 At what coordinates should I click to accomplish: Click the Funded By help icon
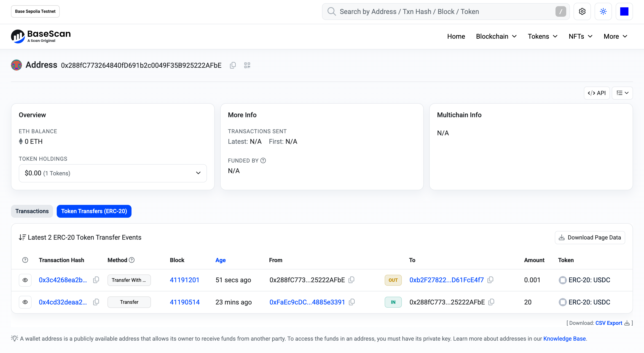coord(263,161)
